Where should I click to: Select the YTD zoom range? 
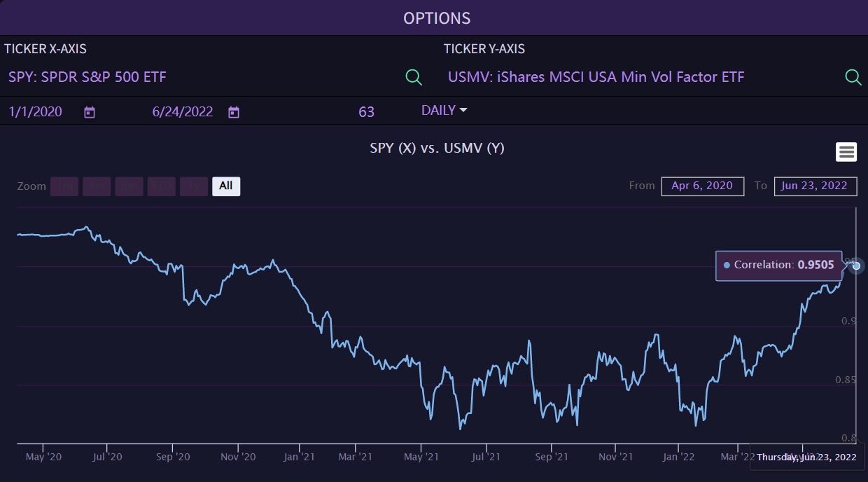click(161, 186)
